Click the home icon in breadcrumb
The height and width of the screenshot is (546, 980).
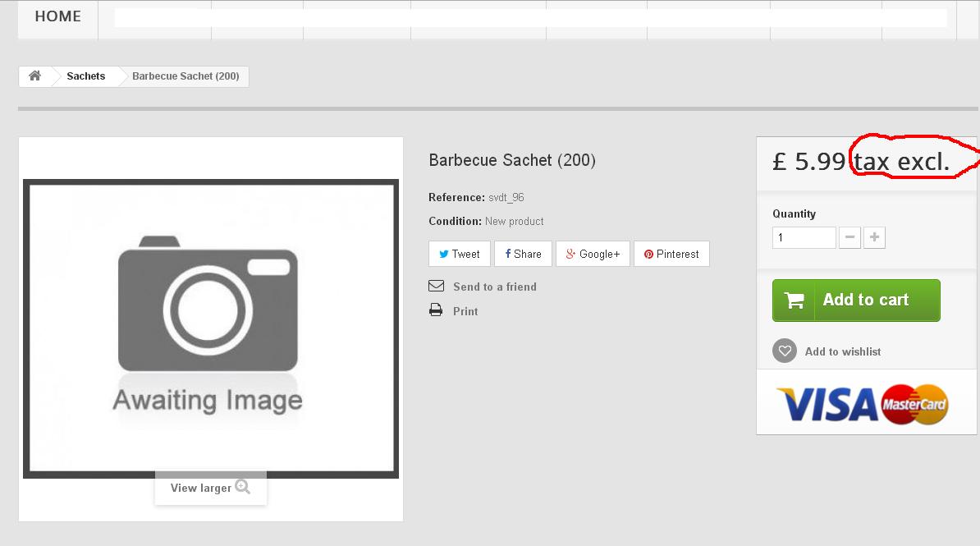[35, 76]
